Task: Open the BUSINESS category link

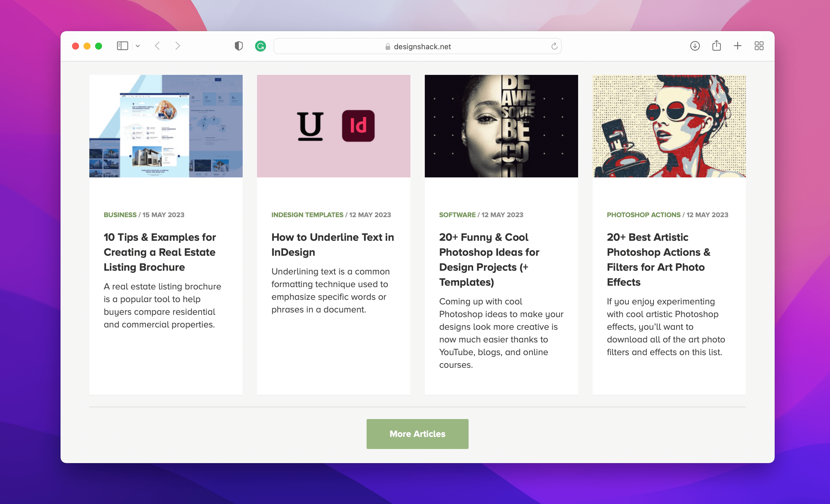Action: point(120,215)
